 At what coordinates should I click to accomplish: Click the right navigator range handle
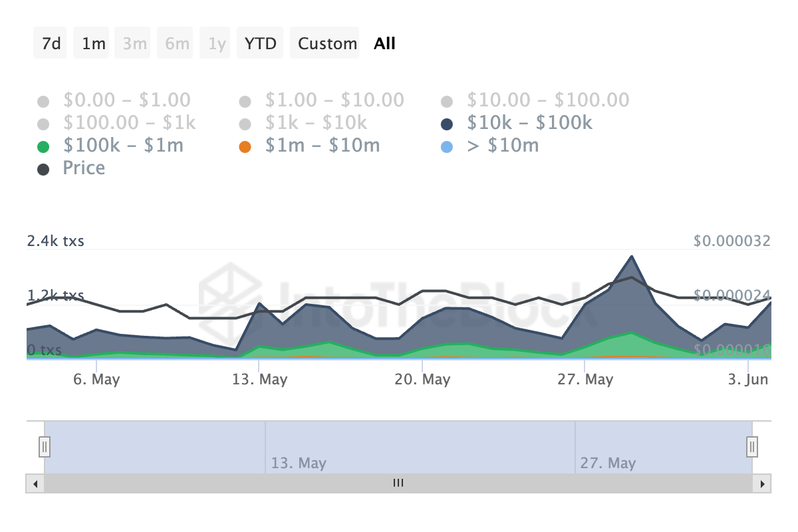coord(752,446)
